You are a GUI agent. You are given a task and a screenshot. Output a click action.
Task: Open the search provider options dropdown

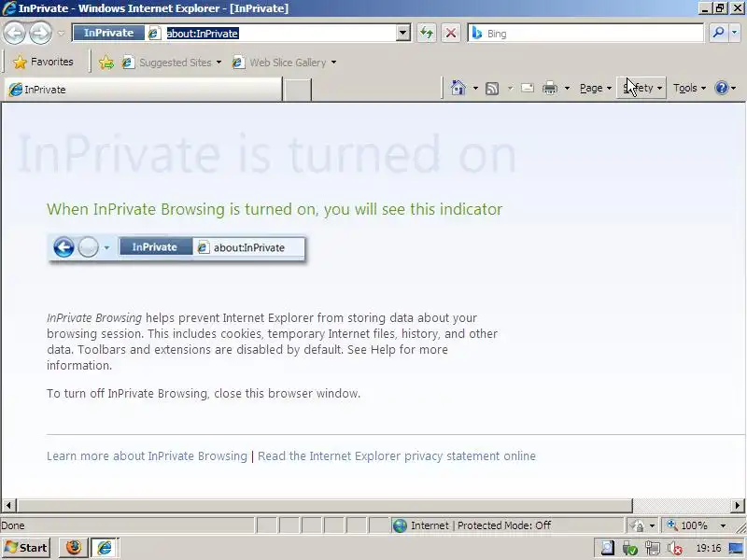734,33
